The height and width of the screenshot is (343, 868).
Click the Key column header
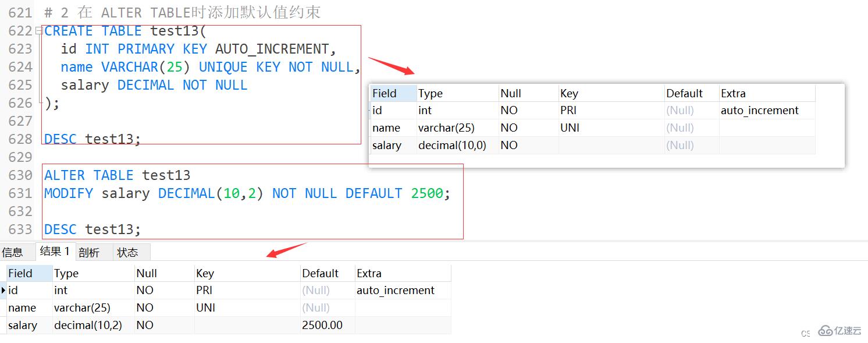coord(204,273)
